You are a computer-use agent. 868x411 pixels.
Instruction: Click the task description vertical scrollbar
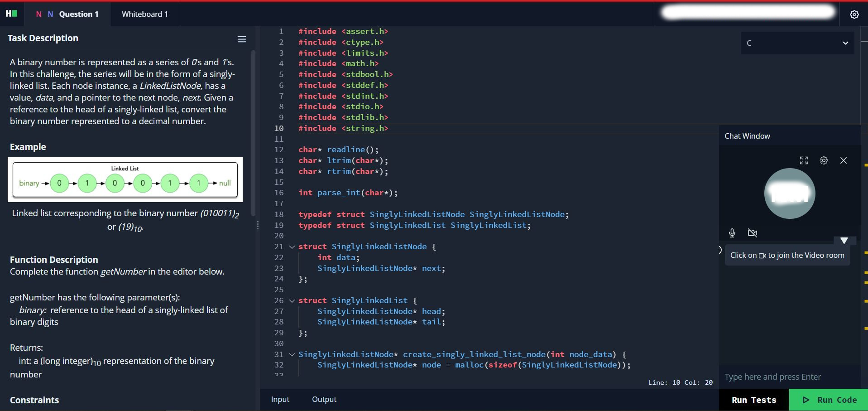[254, 133]
